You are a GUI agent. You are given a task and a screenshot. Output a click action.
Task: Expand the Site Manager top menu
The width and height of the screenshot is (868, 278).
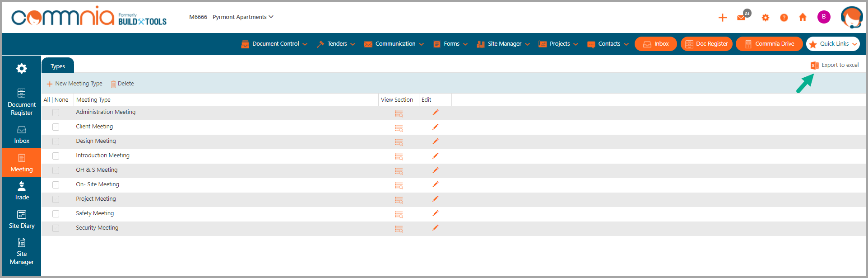(503, 44)
